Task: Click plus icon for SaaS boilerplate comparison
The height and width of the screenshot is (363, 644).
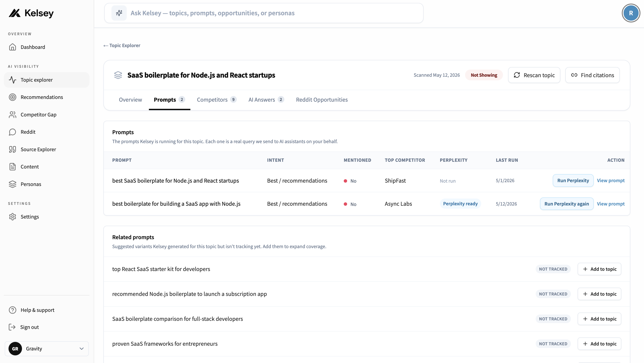Action: (585, 319)
